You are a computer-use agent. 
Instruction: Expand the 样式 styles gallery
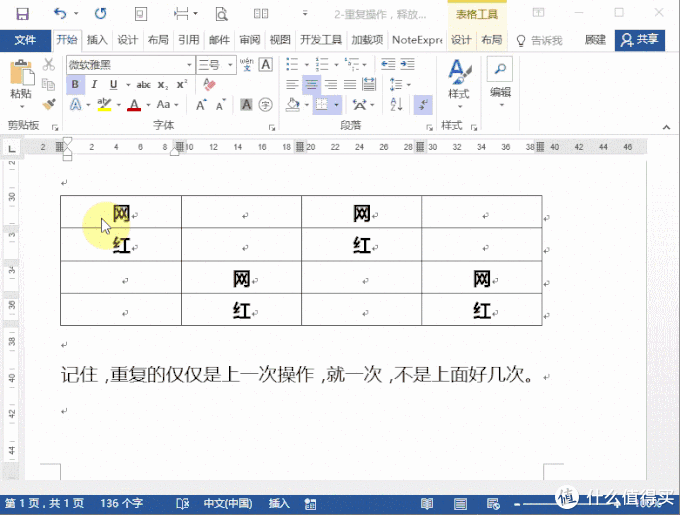pyautogui.click(x=458, y=80)
